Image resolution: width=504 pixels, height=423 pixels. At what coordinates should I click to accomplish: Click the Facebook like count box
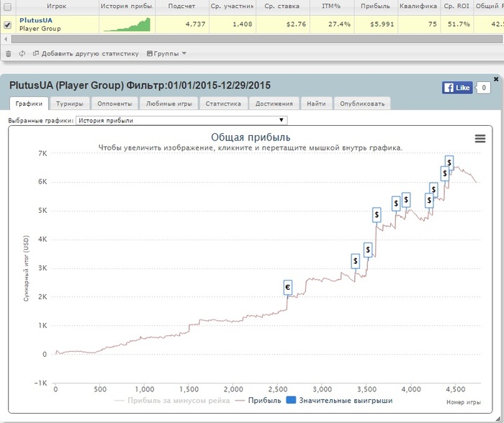[483, 88]
